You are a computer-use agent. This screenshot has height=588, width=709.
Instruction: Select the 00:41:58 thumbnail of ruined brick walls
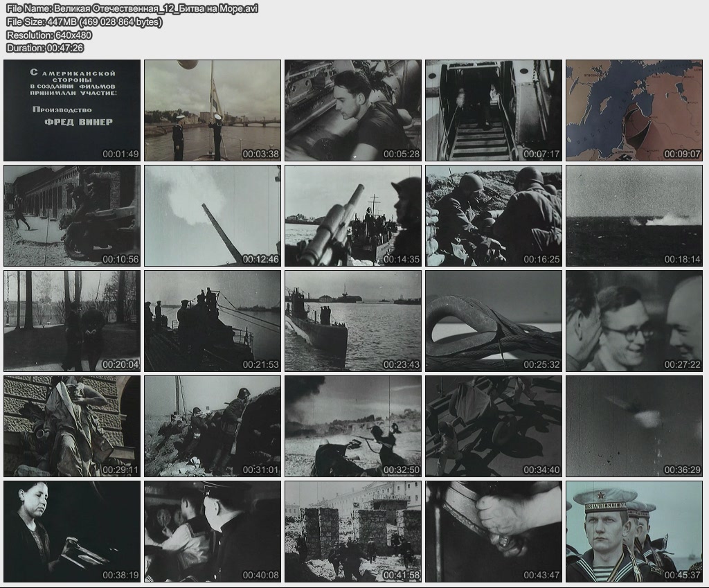coord(353,531)
